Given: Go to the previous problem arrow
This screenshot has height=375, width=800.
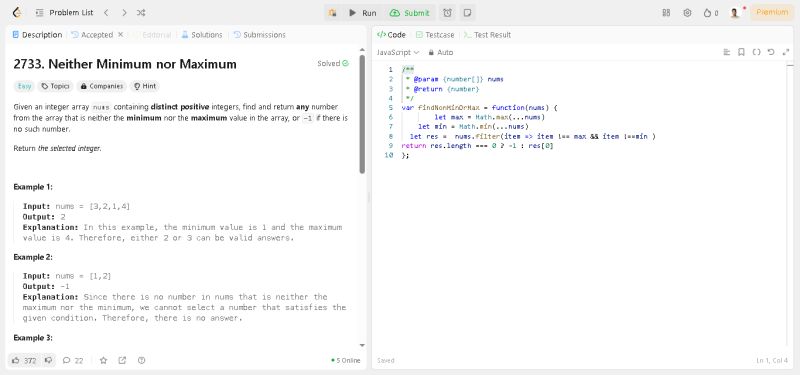Looking at the screenshot, I should [106, 13].
